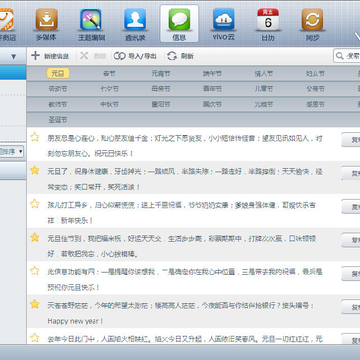Screen dimensions: 360x360
Task: Select the 母亲节 holiday category
Action: coord(161,89)
